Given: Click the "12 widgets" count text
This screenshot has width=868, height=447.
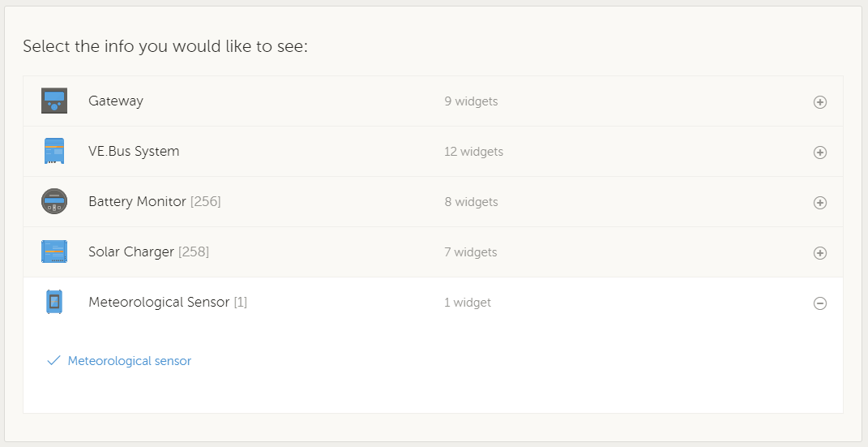Looking at the screenshot, I should [473, 152].
